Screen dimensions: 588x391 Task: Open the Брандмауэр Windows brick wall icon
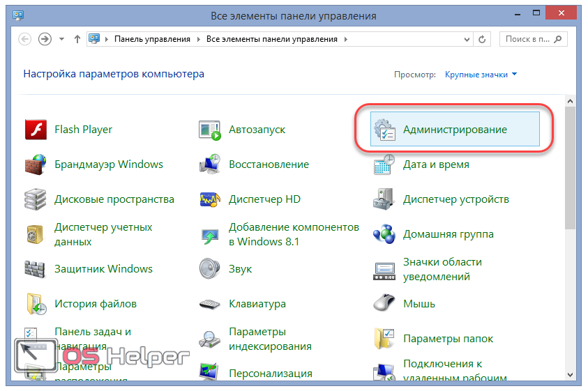click(x=36, y=165)
